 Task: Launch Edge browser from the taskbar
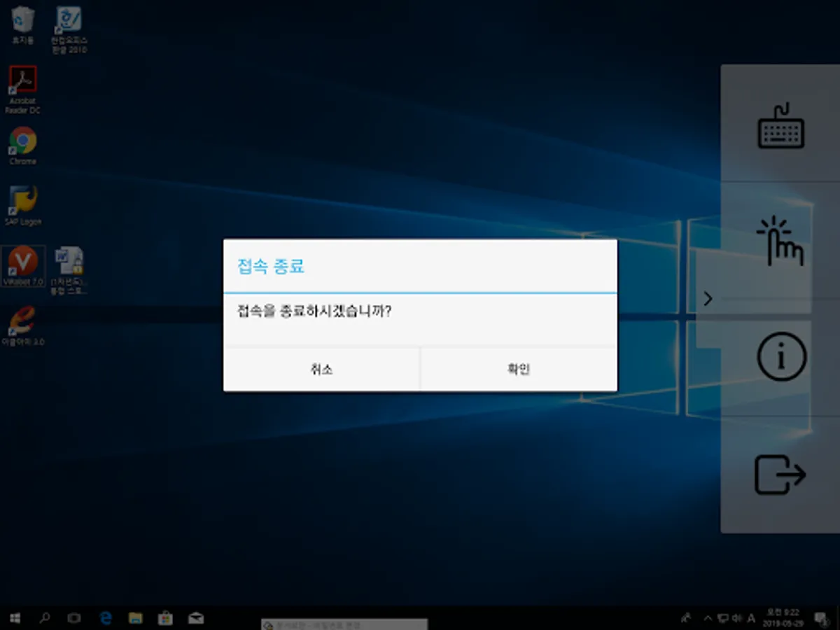click(x=106, y=618)
